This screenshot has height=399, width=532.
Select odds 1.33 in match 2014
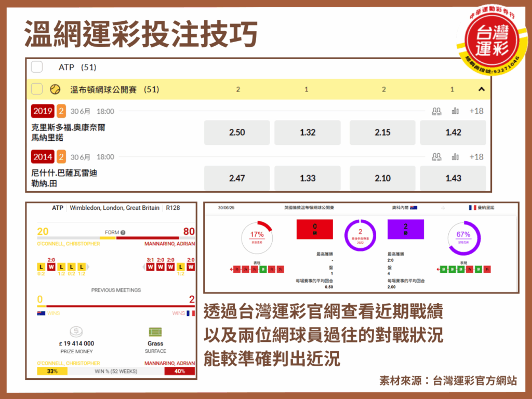pyautogui.click(x=308, y=178)
